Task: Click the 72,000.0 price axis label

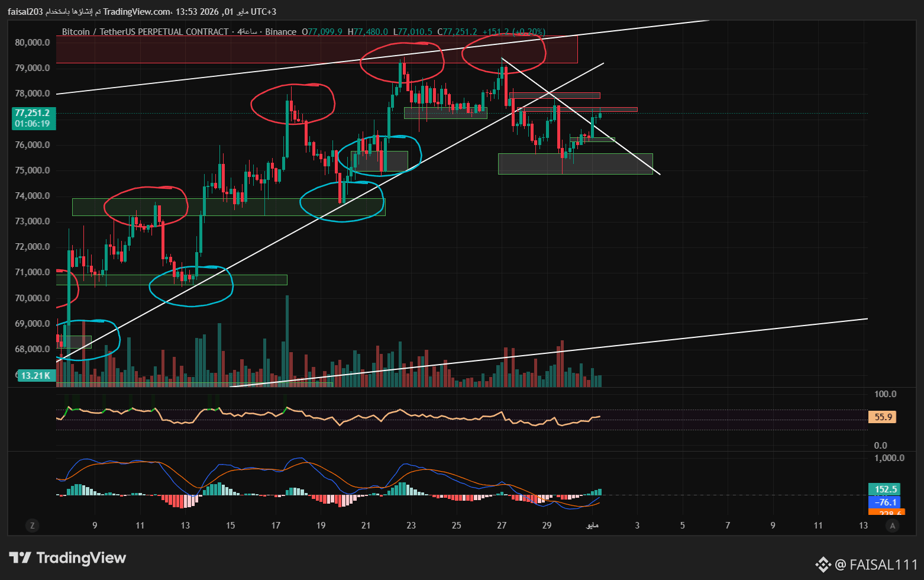Action: point(33,246)
